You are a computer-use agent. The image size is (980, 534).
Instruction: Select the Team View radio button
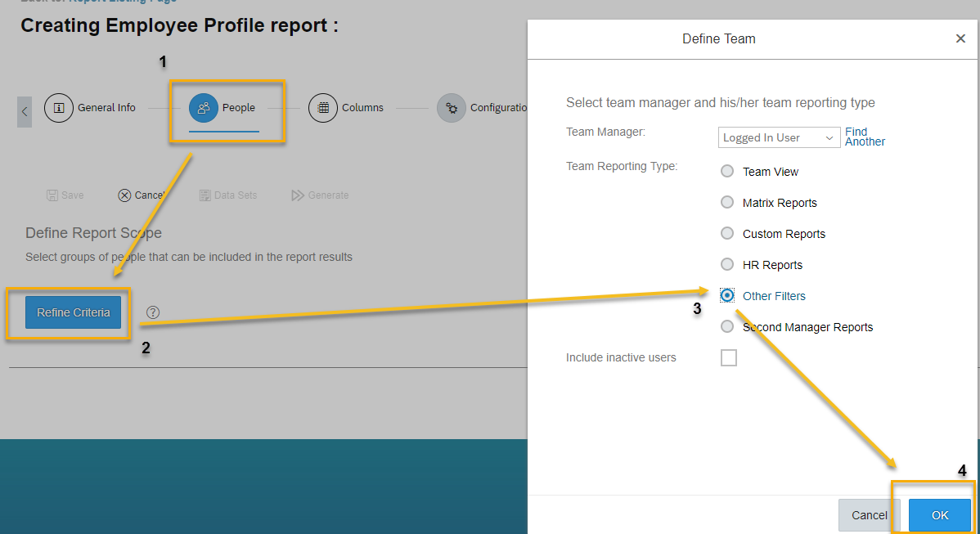727,171
